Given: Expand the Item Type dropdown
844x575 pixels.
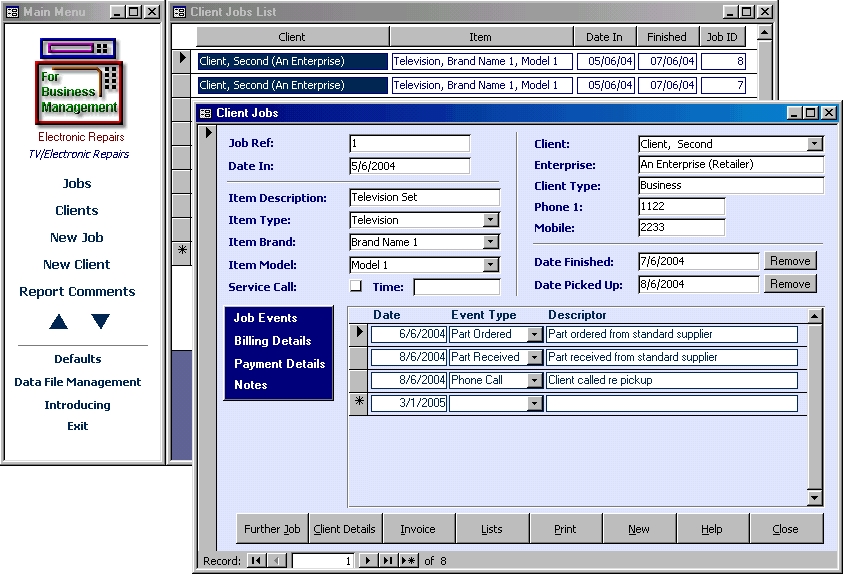Looking at the screenshot, I should (491, 220).
